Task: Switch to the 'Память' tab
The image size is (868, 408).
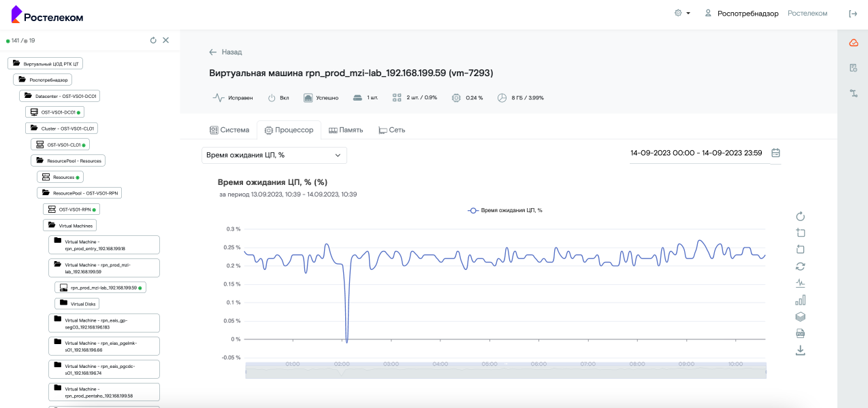Action: (346, 130)
